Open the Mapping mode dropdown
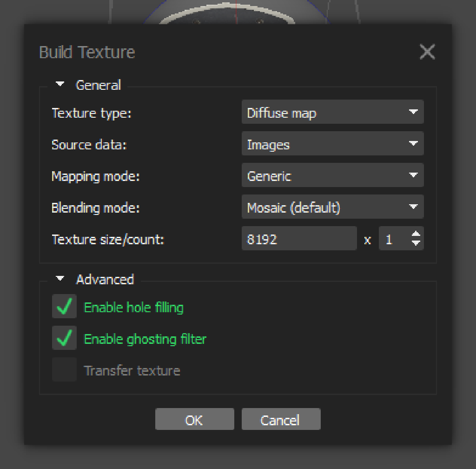The width and height of the screenshot is (476, 469). point(332,175)
